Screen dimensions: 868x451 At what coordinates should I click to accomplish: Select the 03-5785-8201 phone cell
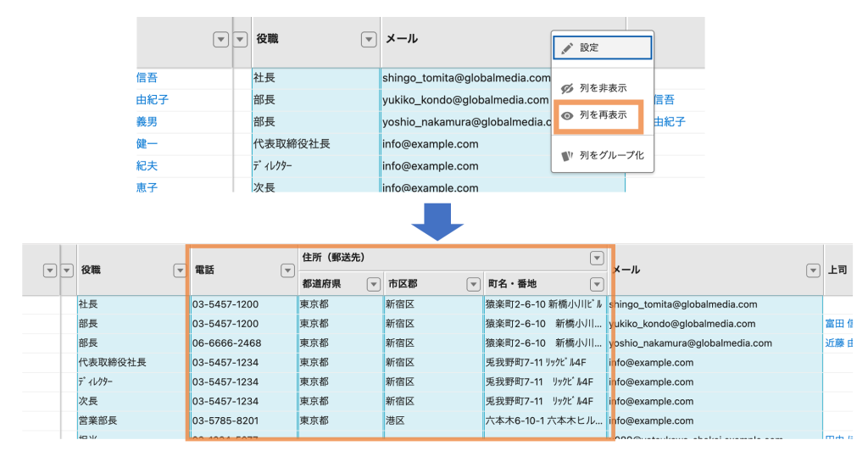pos(242,420)
